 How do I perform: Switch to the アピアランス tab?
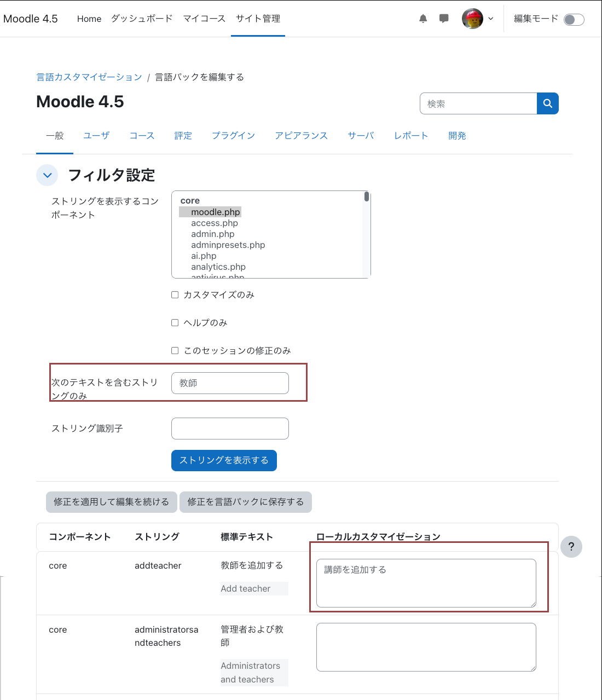[x=302, y=136]
